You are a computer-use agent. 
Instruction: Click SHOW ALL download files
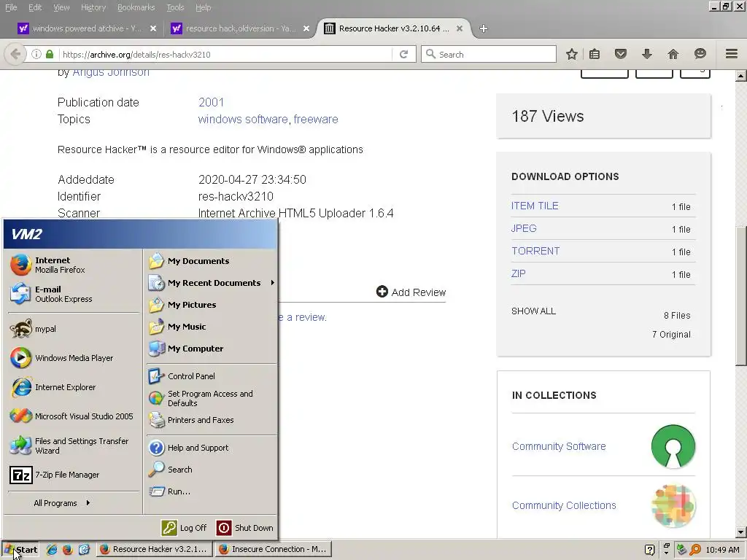[x=533, y=311]
